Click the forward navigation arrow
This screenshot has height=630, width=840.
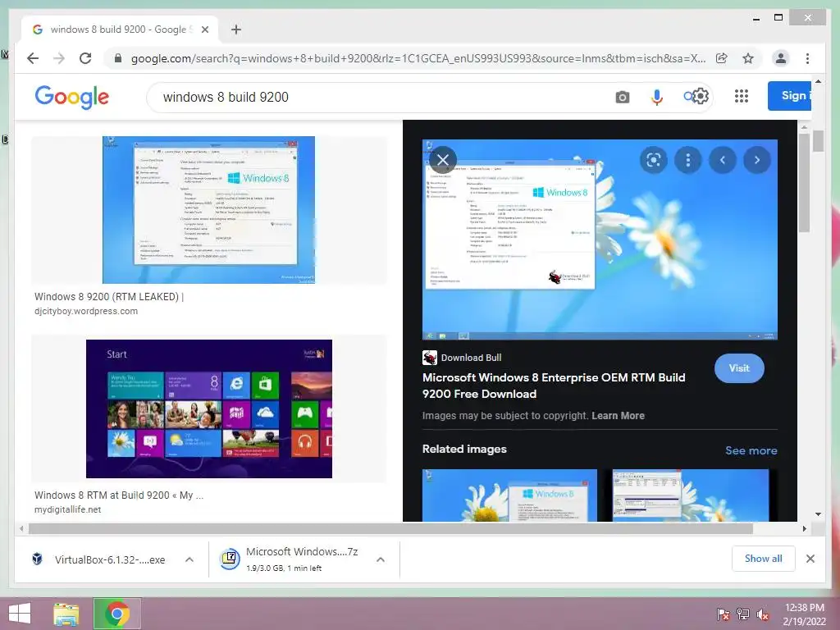(59, 58)
